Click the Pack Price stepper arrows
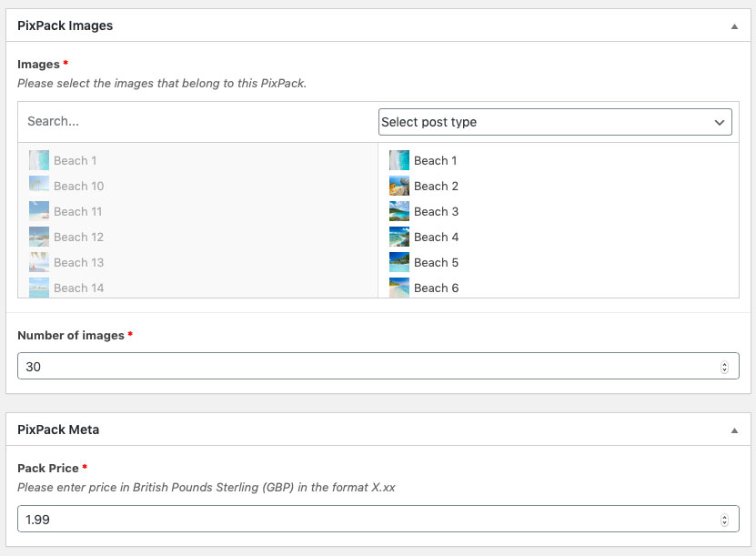This screenshot has width=756, height=556. (724, 520)
